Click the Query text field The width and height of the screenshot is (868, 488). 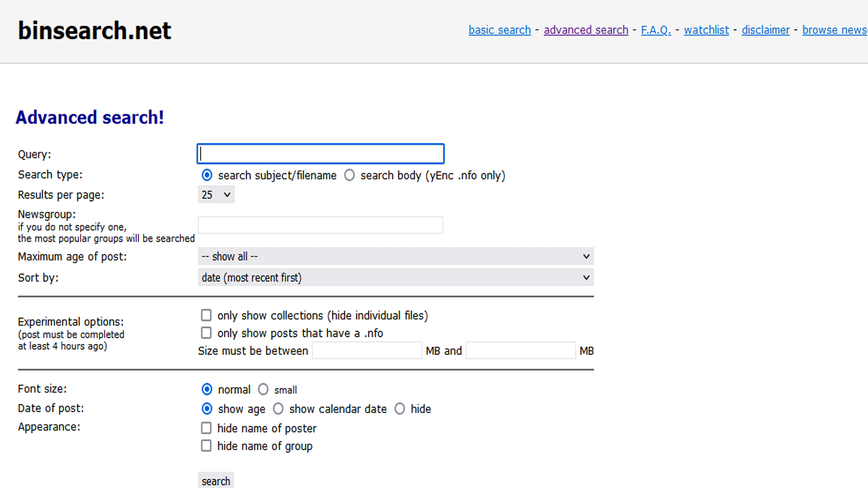(320, 153)
